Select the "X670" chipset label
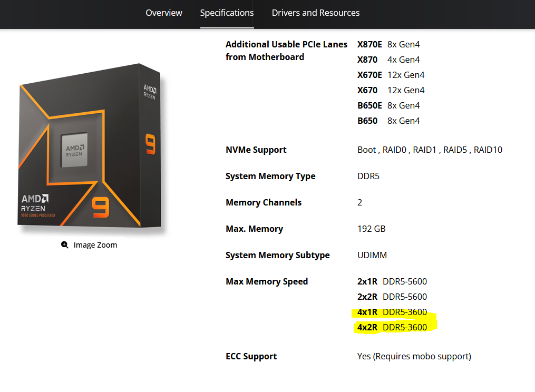The height and width of the screenshot is (392, 535). [x=367, y=91]
